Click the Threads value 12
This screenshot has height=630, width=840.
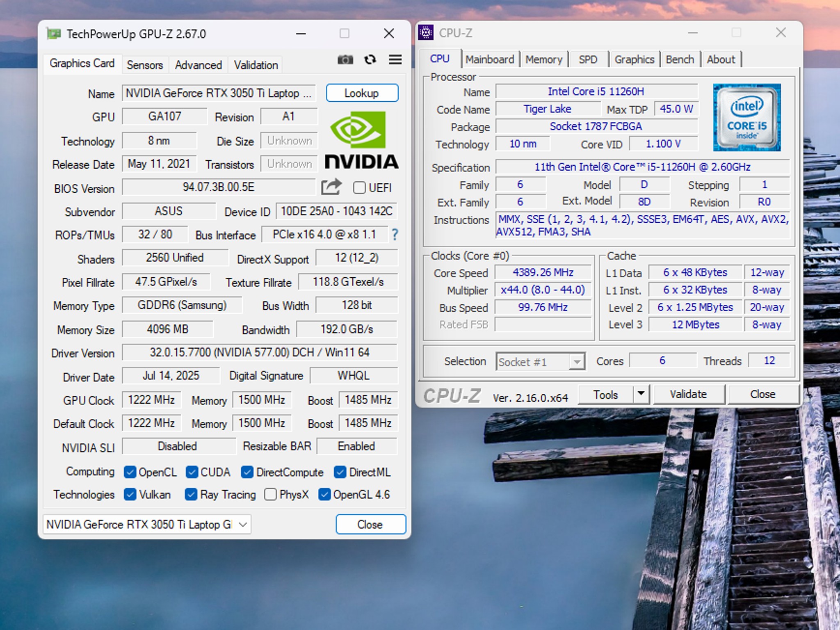coord(769,361)
